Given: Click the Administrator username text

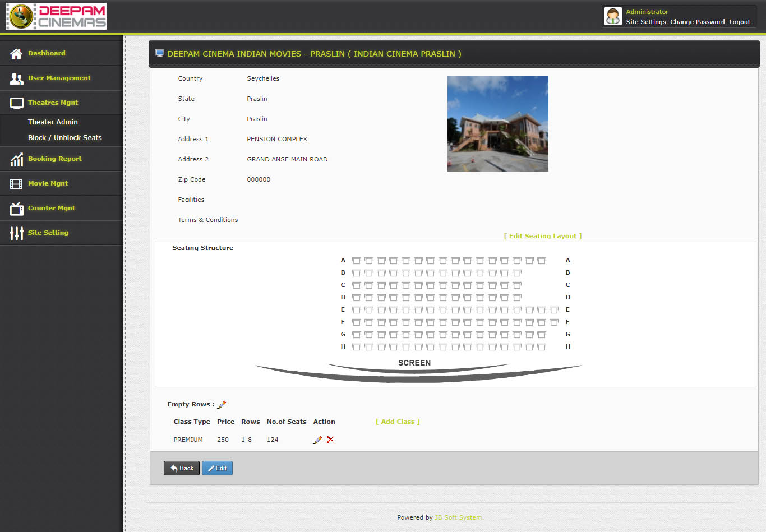Looking at the screenshot, I should coord(647,12).
